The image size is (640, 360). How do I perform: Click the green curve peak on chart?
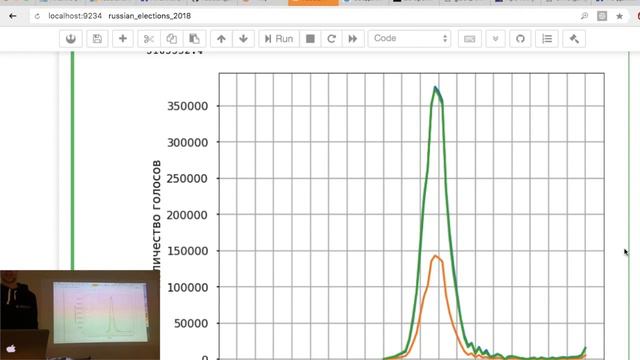[436, 87]
